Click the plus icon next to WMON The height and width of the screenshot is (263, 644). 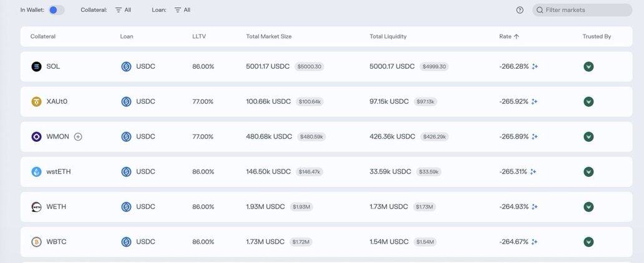[78, 137]
